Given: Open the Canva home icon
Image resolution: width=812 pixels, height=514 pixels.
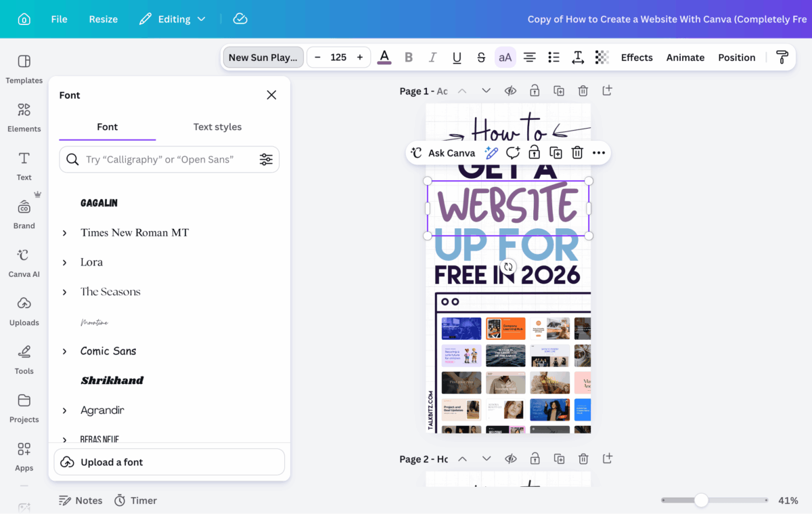Looking at the screenshot, I should pos(24,19).
